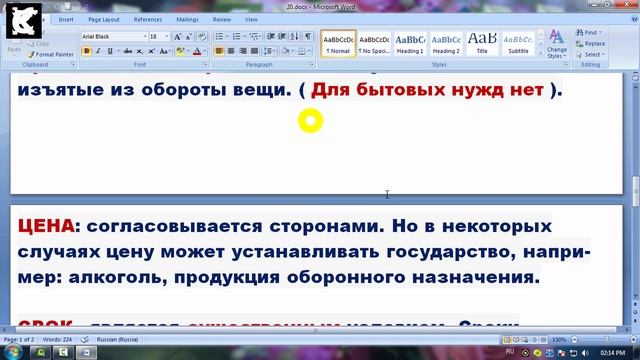Apply the Heading 1 style

click(410, 43)
